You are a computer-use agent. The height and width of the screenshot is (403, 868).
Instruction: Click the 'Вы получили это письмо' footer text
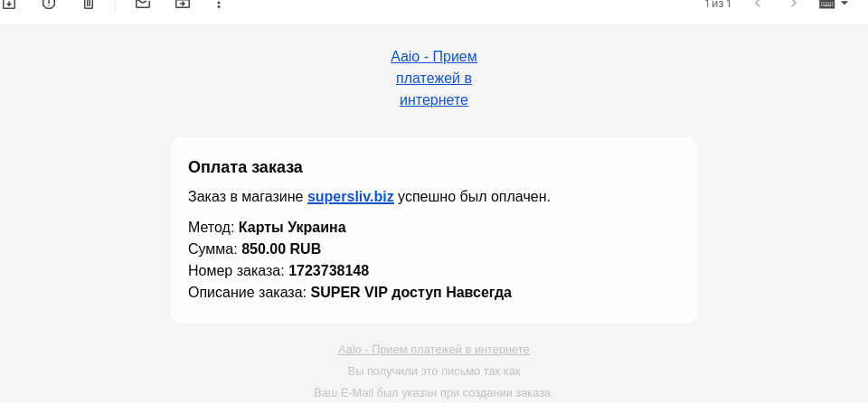[x=434, y=370]
